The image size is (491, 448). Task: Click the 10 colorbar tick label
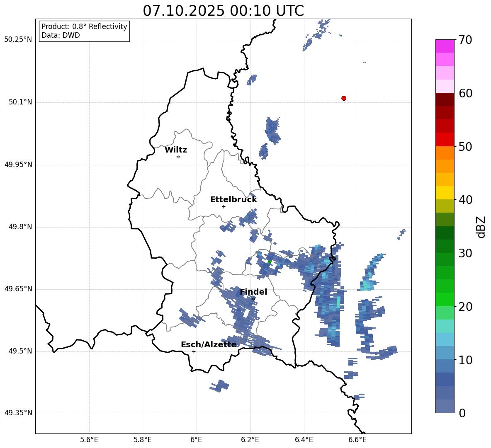coord(465,360)
